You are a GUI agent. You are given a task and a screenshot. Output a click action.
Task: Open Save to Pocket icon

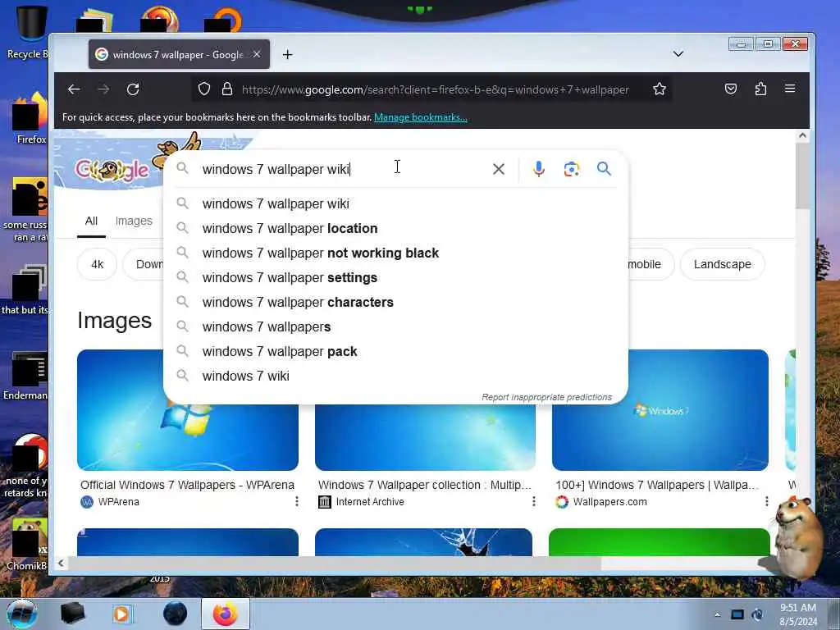pos(731,89)
